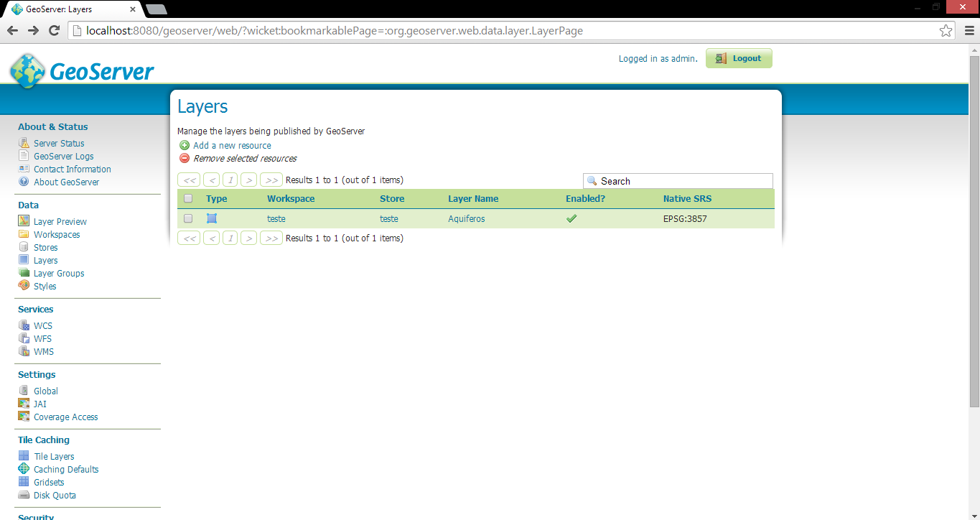Reload the page in browser
The height and width of the screenshot is (520, 980).
point(54,30)
